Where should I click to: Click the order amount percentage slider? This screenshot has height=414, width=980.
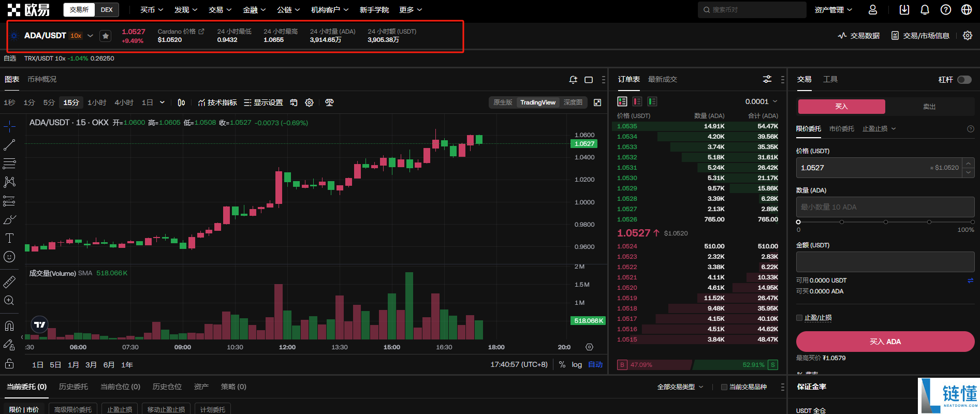click(x=885, y=222)
